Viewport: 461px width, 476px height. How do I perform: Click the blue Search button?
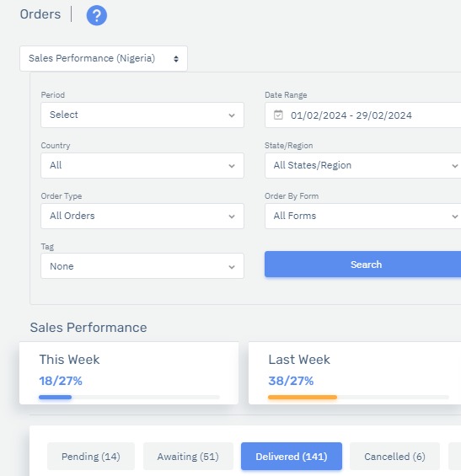(363, 264)
